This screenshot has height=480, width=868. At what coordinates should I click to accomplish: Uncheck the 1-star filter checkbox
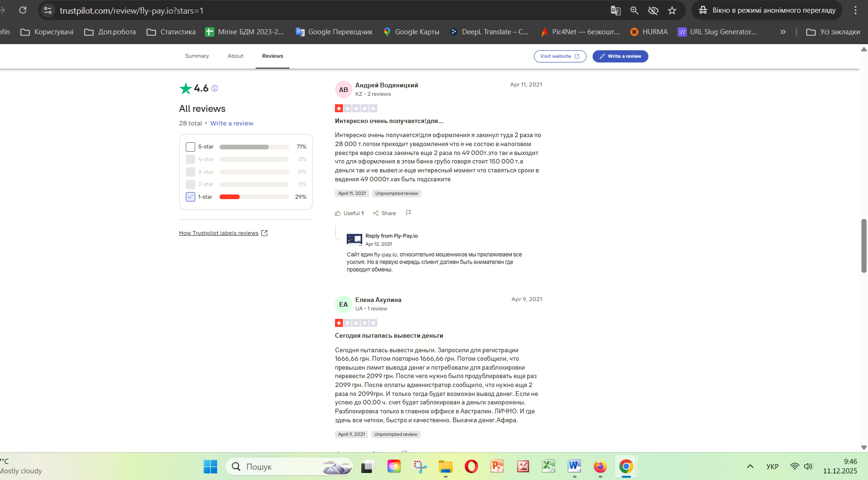click(190, 197)
